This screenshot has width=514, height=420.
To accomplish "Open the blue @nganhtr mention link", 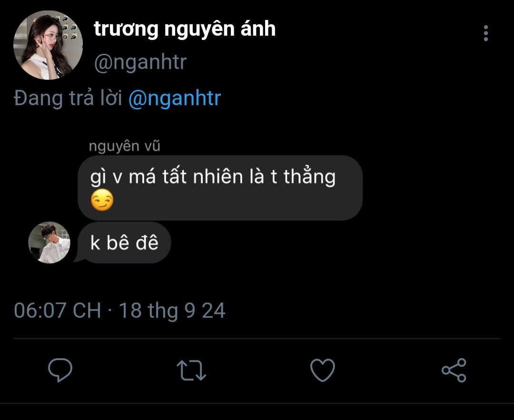I will point(175,98).
